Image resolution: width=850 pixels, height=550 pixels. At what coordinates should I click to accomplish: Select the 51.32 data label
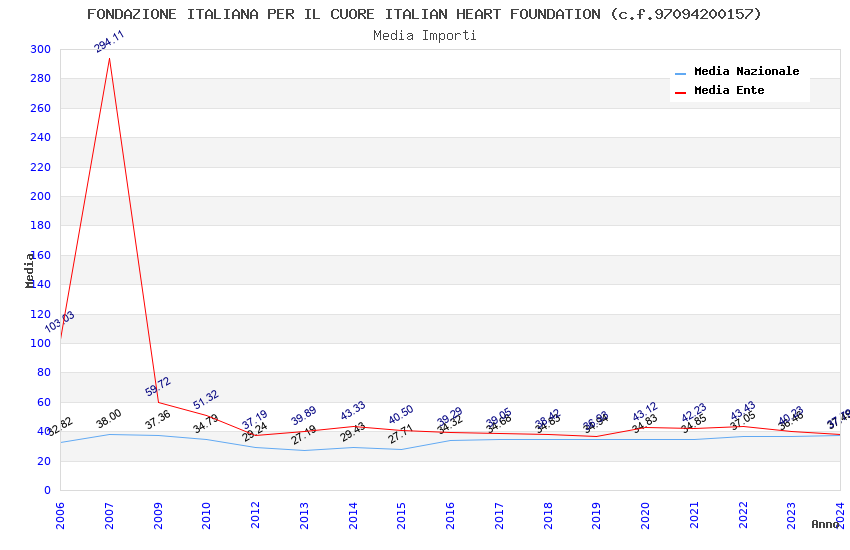tap(206, 398)
